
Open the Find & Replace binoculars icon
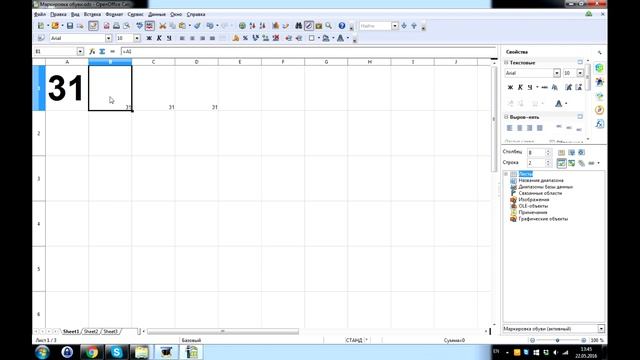(298, 26)
